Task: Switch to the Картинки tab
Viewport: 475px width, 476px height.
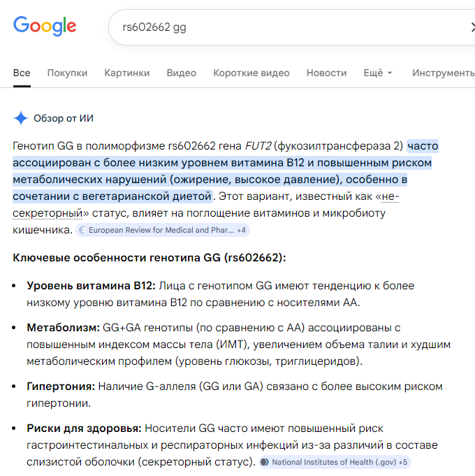Action: (x=127, y=73)
